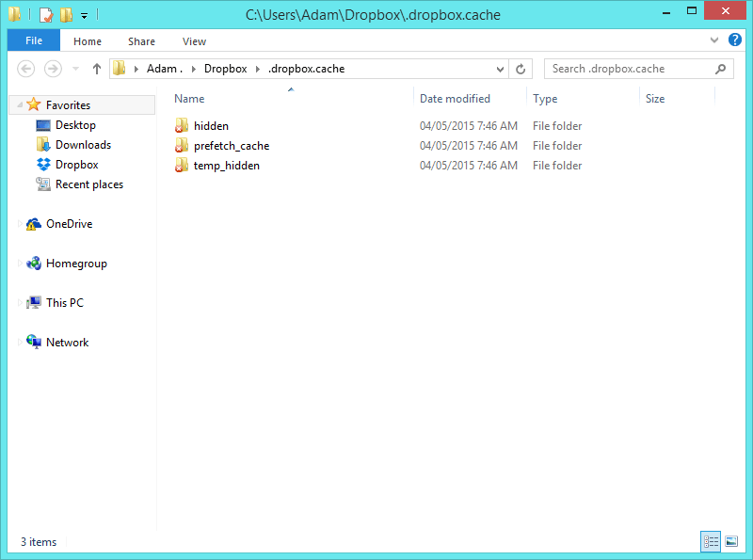Click the prefetch_cache folder icon
753x560 pixels.
[x=181, y=145]
